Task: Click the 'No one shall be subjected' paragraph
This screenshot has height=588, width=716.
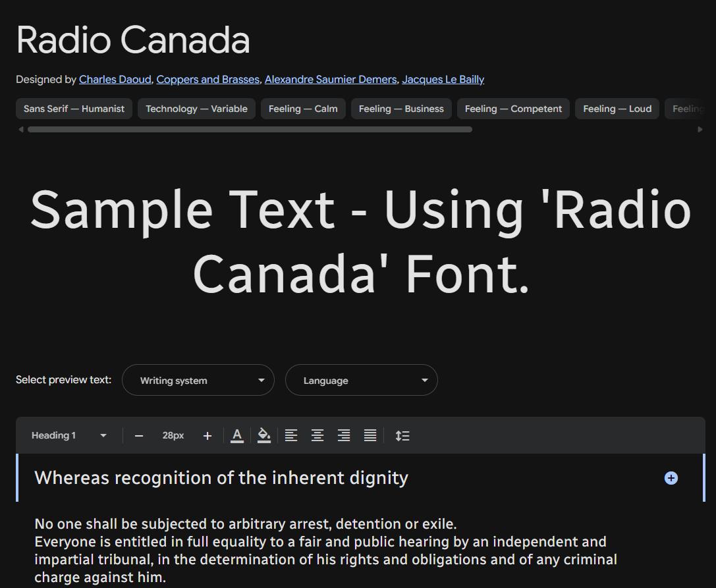Action: (x=325, y=550)
